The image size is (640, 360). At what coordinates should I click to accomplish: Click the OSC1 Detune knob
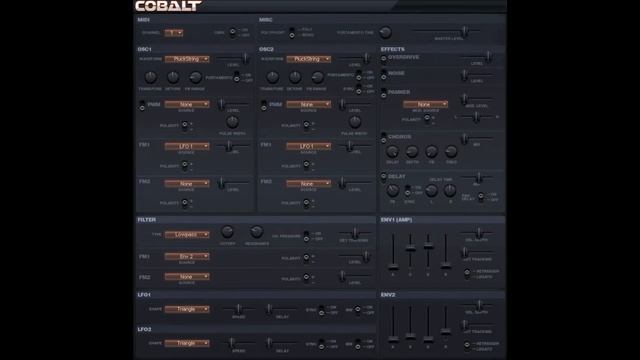173,77
